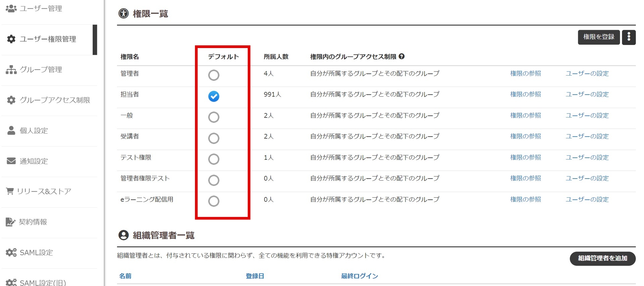Viewport: 644px width, 286px height.
Task: Open 権限の参照 for 受講者 row
Action: [526, 136]
